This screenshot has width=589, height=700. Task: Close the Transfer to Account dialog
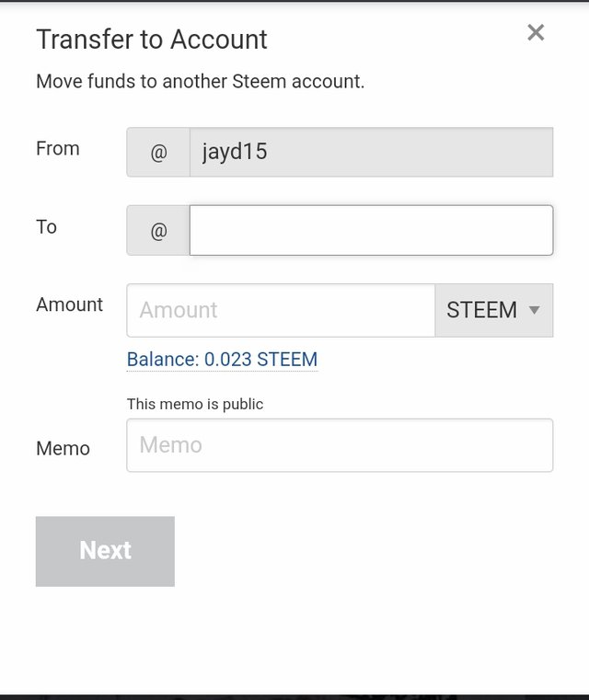[536, 33]
